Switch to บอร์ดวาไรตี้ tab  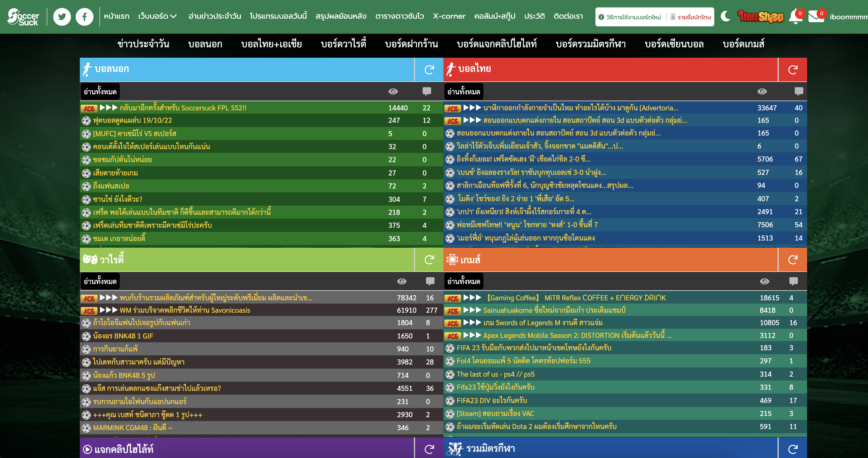[x=343, y=44]
